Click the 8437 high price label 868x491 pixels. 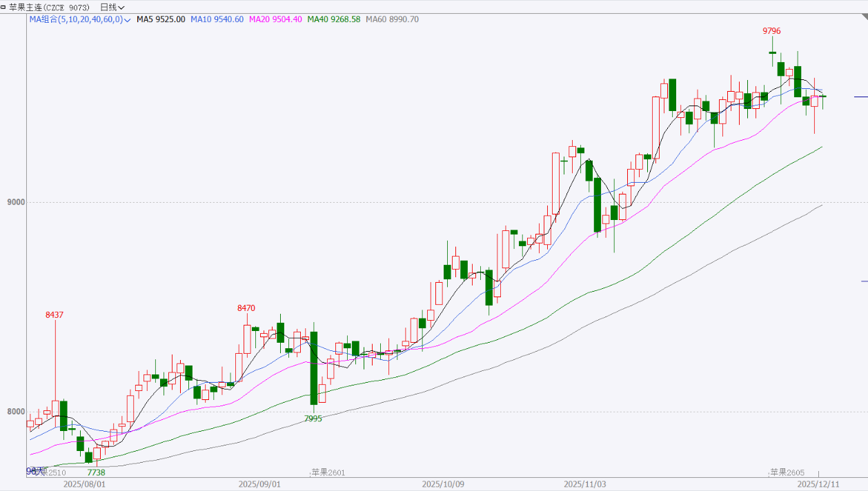[x=55, y=314]
